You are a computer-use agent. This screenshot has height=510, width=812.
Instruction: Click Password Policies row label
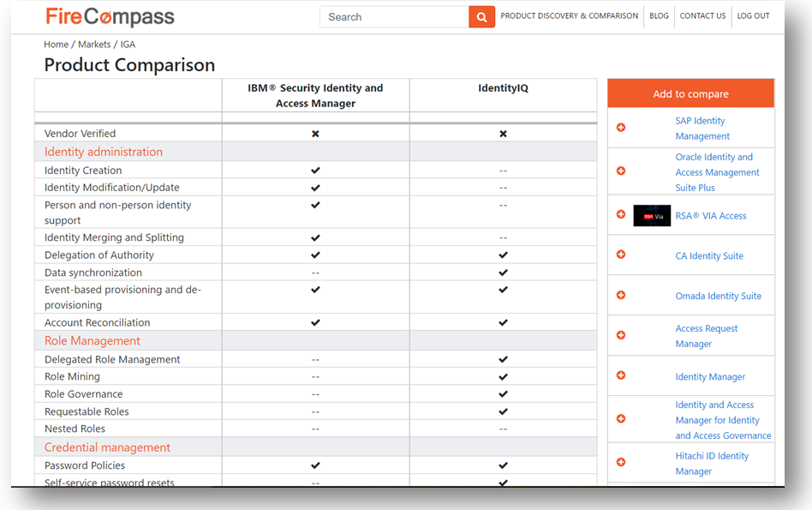click(85, 466)
